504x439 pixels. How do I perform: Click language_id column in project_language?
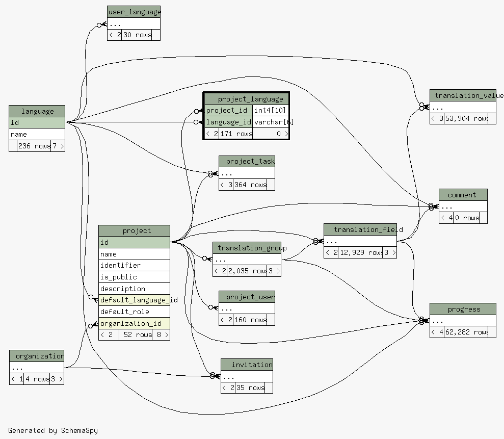[228, 122]
